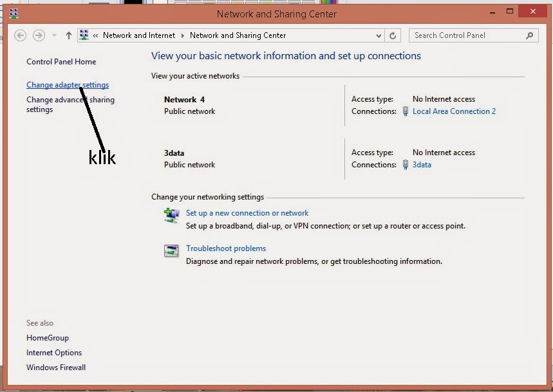Image resolution: width=553 pixels, height=392 pixels.
Task: Open Change adapter settings
Action: point(66,84)
